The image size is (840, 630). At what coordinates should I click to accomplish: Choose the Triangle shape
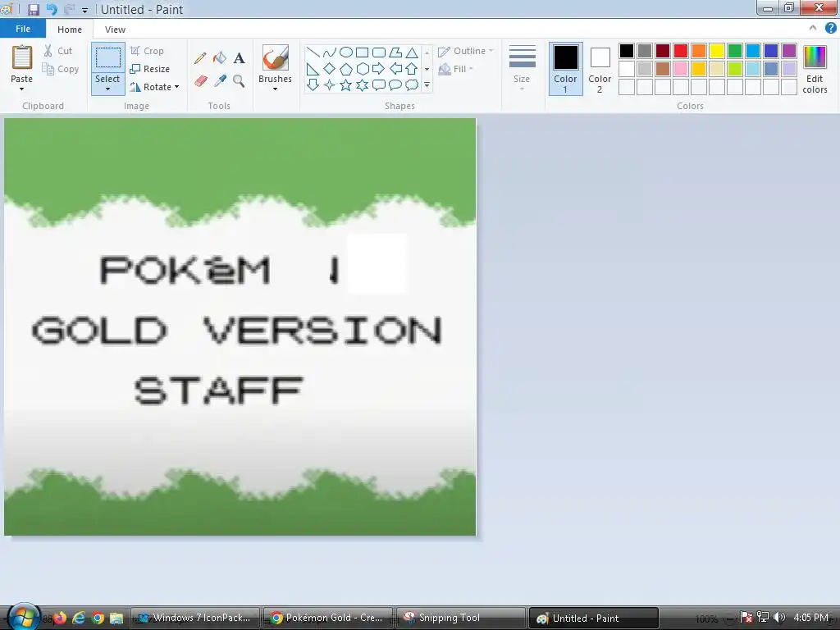(412, 52)
